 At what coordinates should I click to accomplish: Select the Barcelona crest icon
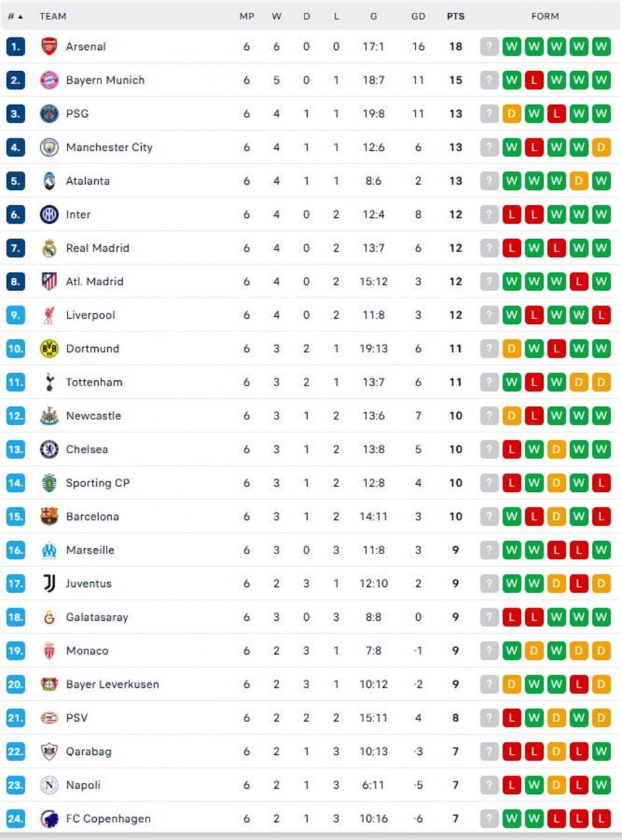pos(49,516)
